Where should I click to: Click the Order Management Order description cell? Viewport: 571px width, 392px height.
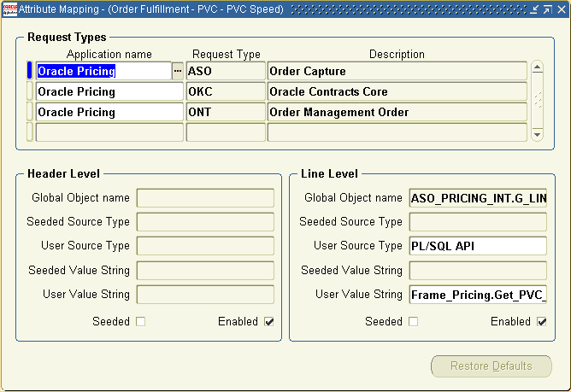[x=397, y=112]
